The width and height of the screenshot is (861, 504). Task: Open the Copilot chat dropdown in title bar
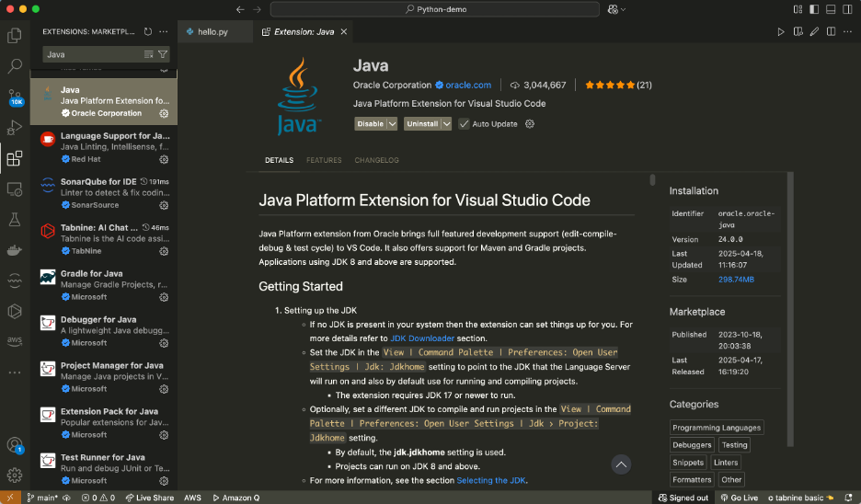click(623, 9)
